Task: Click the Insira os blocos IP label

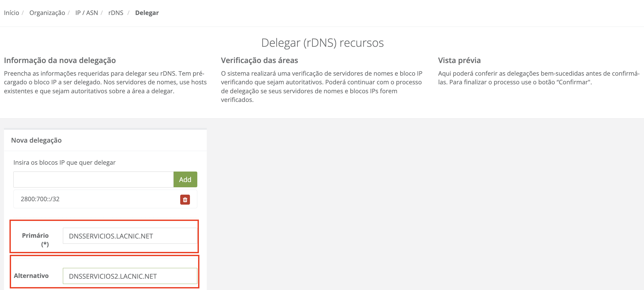Action: pos(64,163)
